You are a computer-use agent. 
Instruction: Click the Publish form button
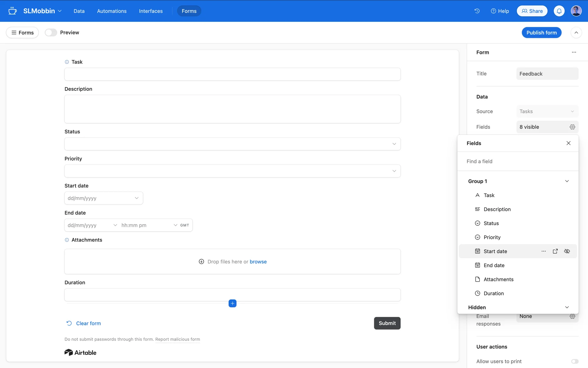coord(541,33)
